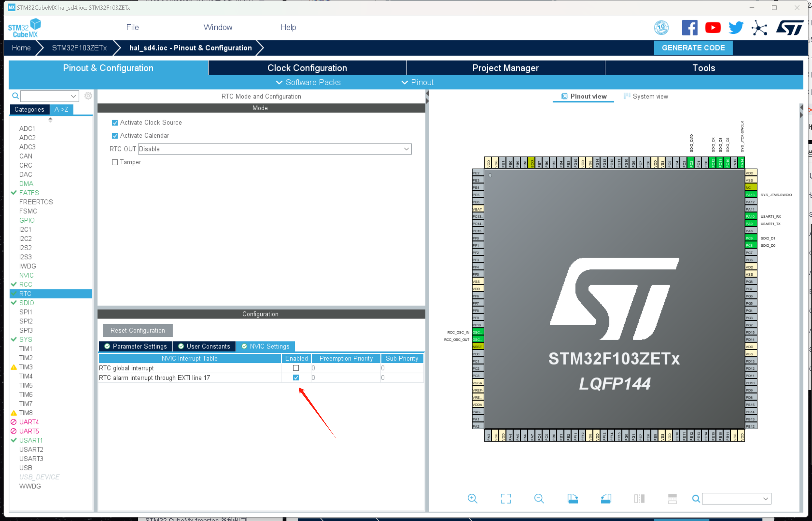Zoom out of the chip pinout
Image resolution: width=812 pixels, height=521 pixels.
pos(539,498)
